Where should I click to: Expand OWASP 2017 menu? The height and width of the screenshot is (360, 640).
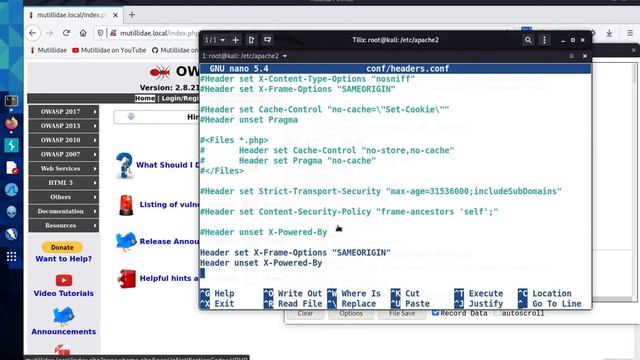click(x=64, y=111)
